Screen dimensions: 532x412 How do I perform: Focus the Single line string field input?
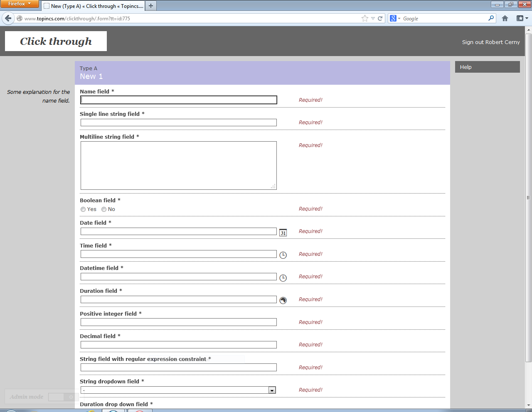[x=178, y=123]
